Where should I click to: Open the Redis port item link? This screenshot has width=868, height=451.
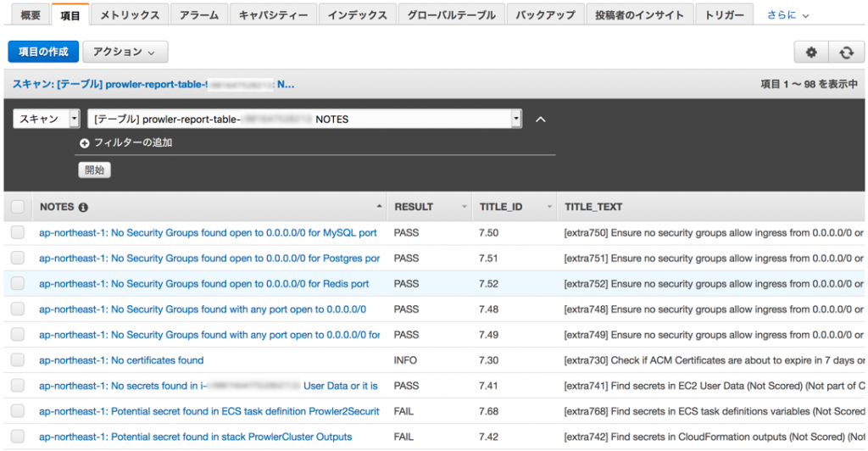point(203,284)
